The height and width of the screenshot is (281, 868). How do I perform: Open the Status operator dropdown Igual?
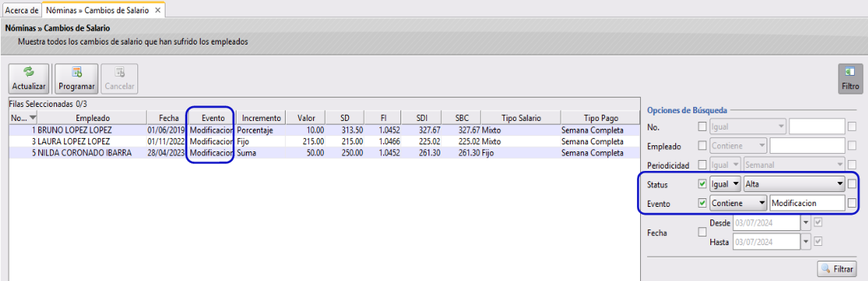[x=725, y=183]
